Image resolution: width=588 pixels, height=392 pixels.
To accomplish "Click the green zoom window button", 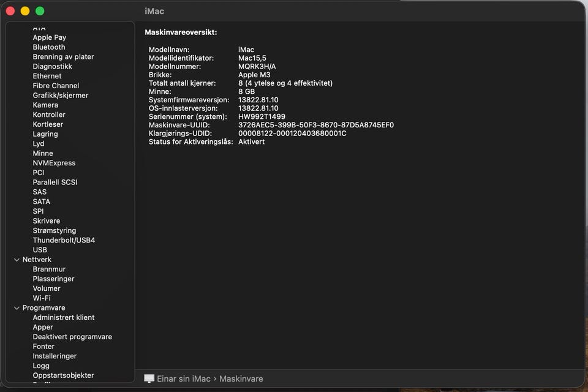I will pos(40,11).
